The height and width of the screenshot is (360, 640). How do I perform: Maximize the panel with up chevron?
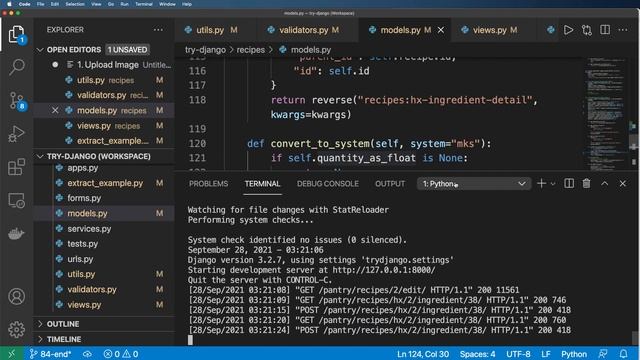604,184
